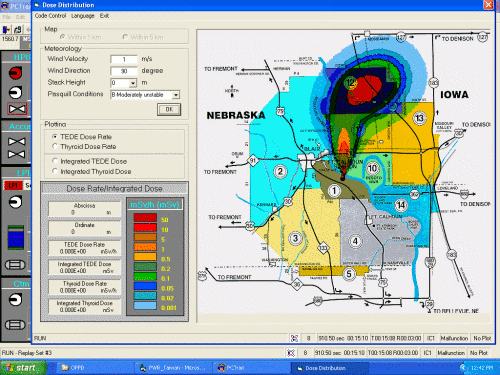Screen dimensions: 500x375
Task: Click the 0.02 mSv/h teal swatch
Action: (x=145, y=296)
